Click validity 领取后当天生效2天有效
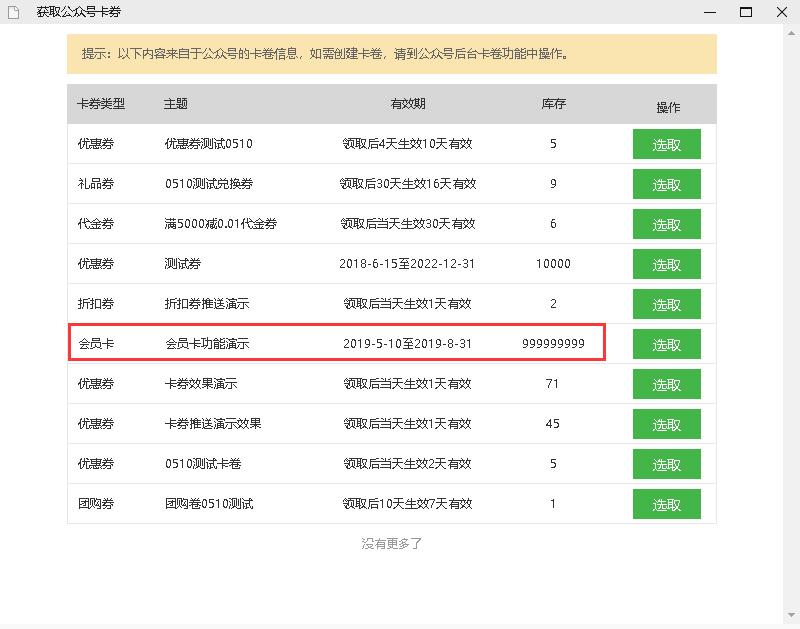800x629 pixels. (x=408, y=464)
